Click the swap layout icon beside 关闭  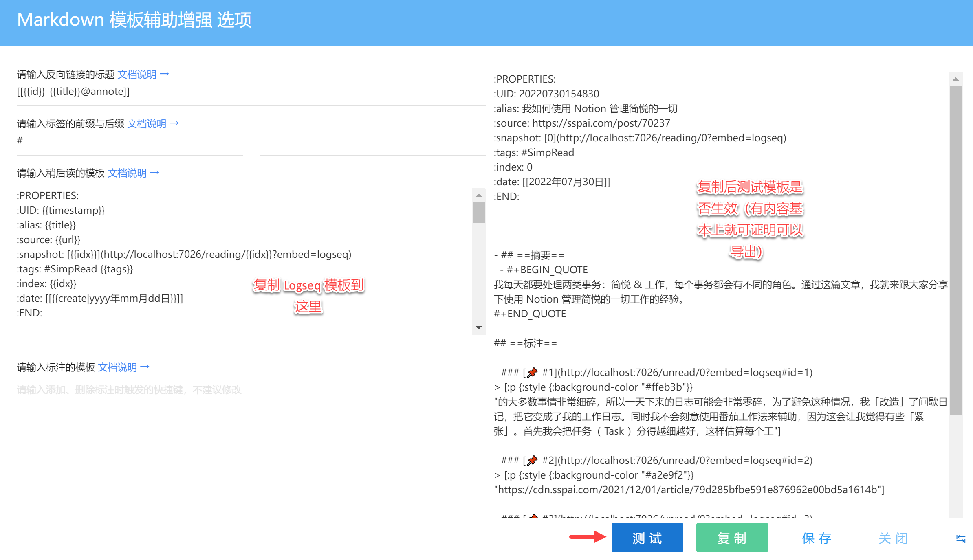pyautogui.click(x=960, y=538)
